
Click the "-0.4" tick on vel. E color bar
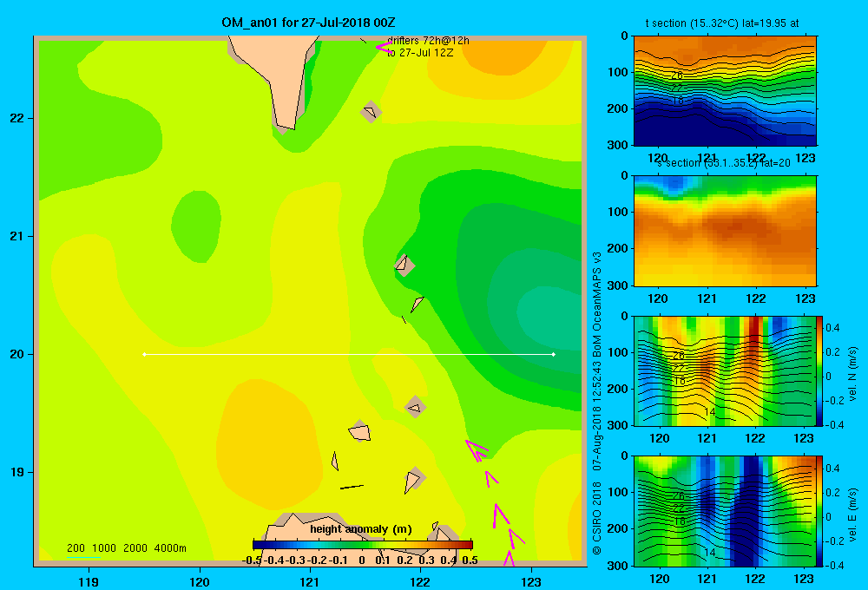(834, 565)
